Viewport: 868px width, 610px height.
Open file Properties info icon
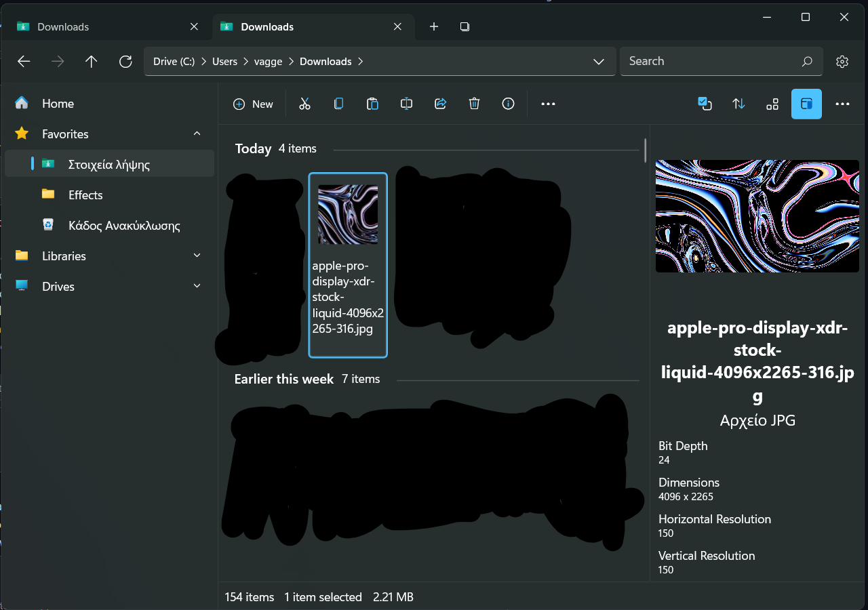[x=508, y=104]
